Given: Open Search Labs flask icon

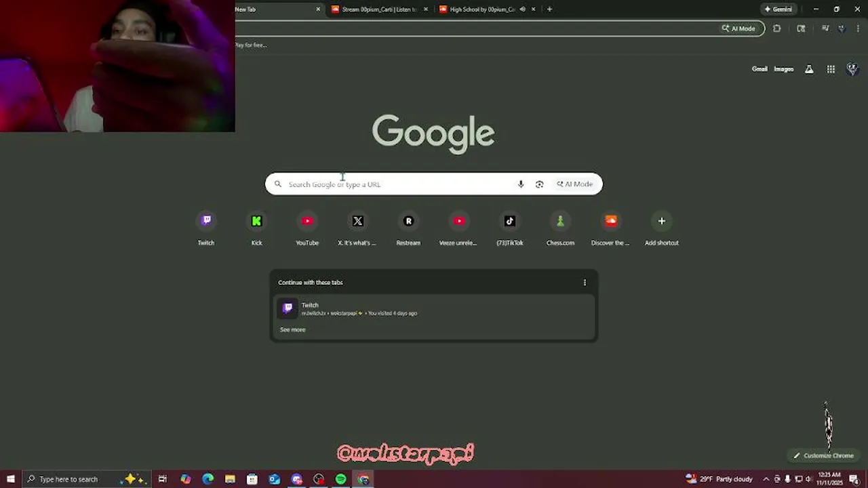Looking at the screenshot, I should point(809,69).
